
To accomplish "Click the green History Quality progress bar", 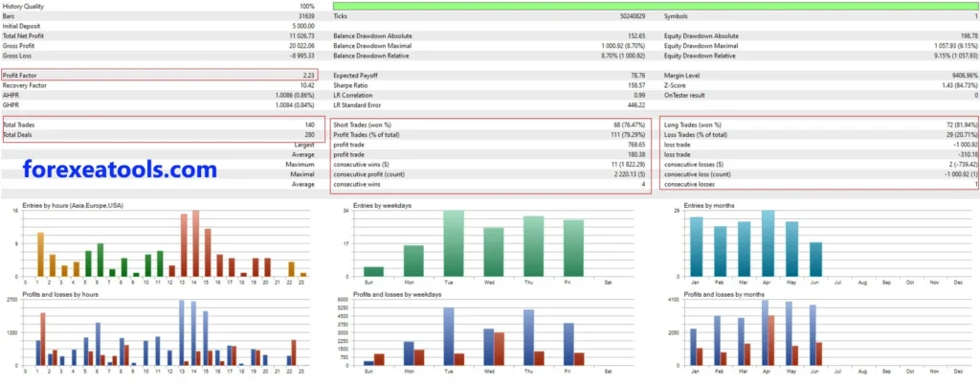I will [x=656, y=6].
